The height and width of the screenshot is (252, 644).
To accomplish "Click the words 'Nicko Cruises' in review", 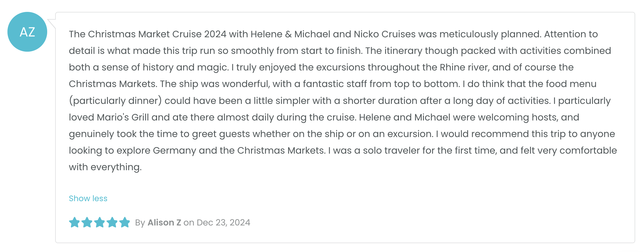I will point(385,34).
